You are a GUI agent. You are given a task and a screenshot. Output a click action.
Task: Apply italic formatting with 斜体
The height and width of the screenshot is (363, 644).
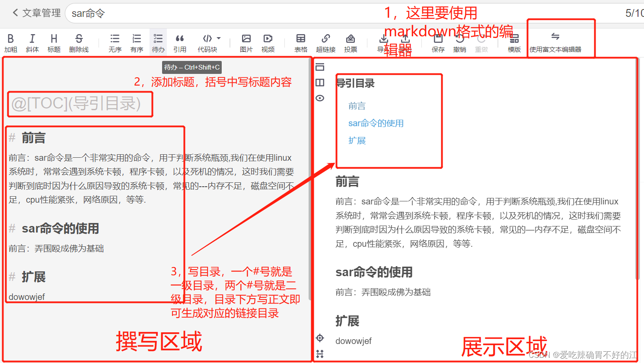[x=32, y=43]
